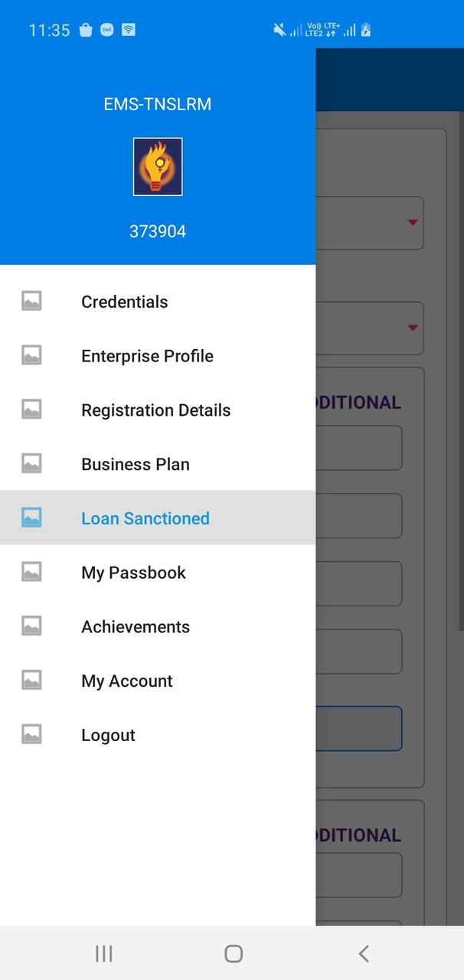This screenshot has width=464, height=980.
Task: Click the Credentials menu icon
Action: point(31,300)
